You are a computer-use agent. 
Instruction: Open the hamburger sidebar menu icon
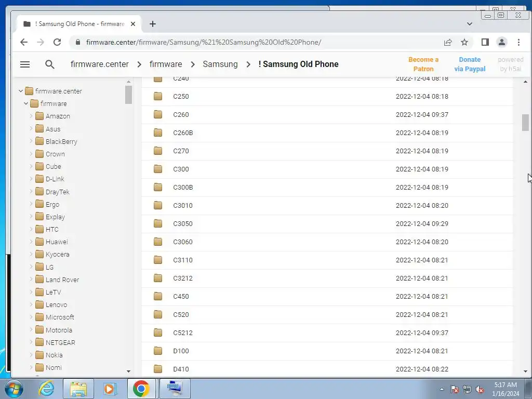(25, 64)
